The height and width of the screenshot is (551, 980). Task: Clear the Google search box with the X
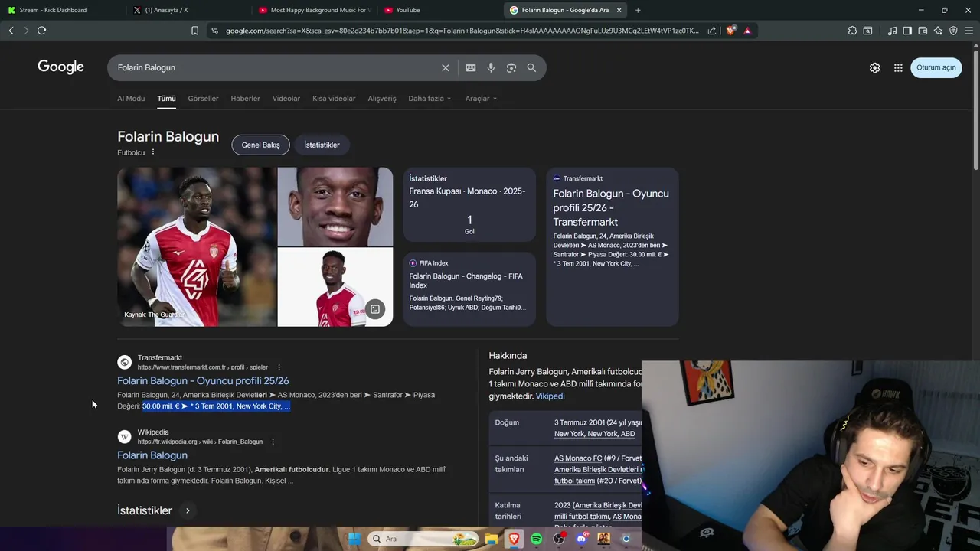[x=446, y=67]
